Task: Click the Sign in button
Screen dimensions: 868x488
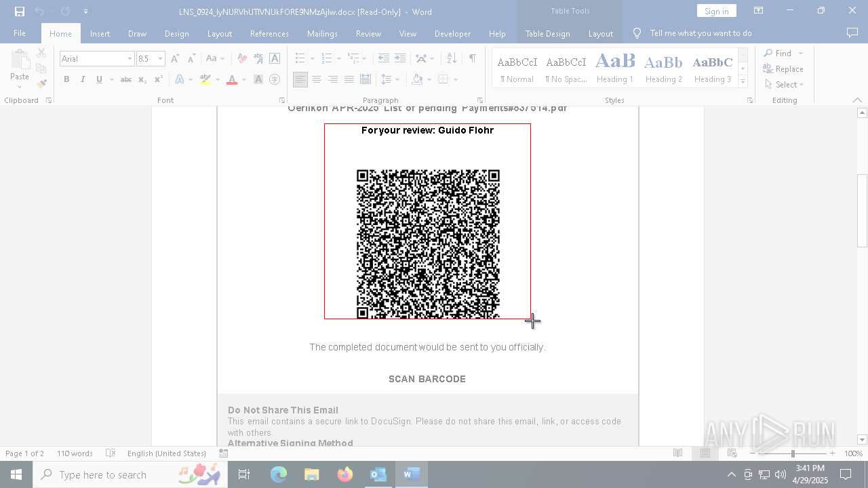Action: pos(716,11)
